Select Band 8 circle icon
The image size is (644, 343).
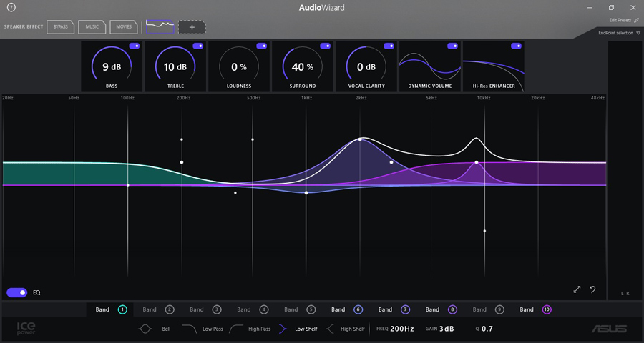[x=452, y=309]
